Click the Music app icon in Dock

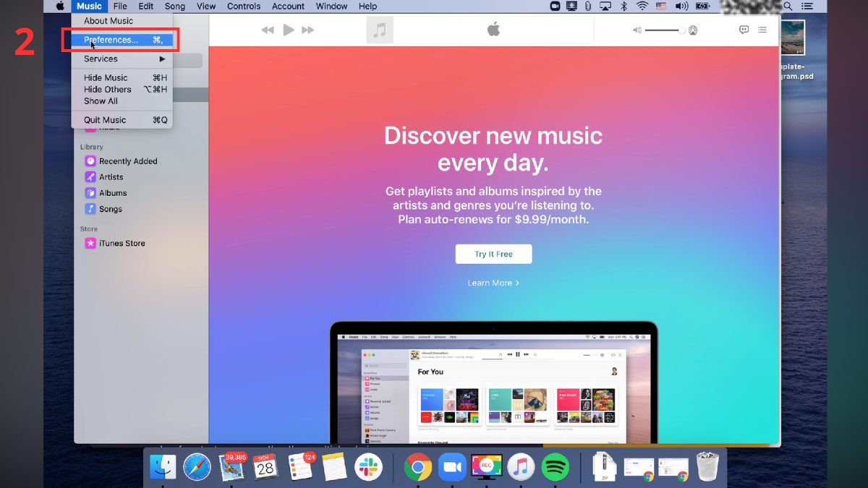click(x=521, y=467)
